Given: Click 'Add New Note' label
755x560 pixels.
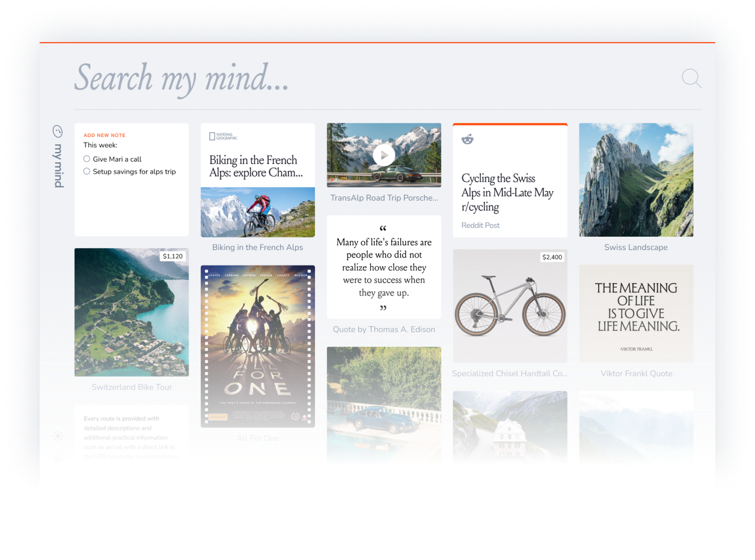Looking at the screenshot, I should click(x=105, y=135).
